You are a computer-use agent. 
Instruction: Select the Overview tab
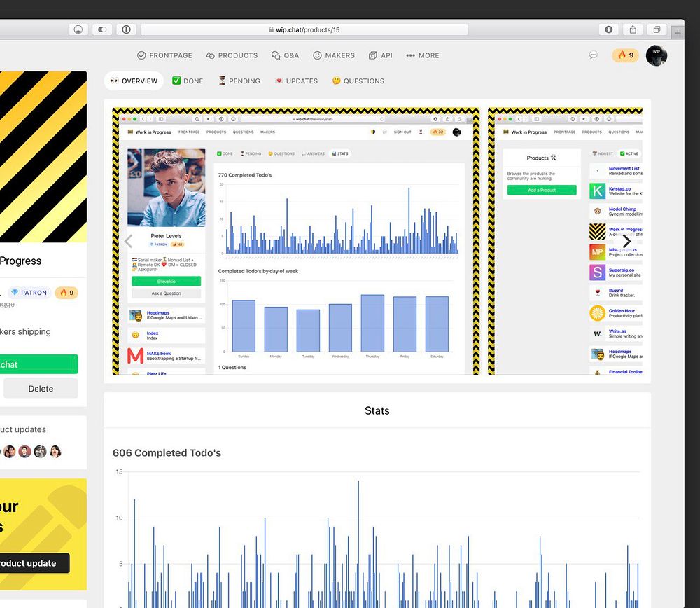tap(134, 81)
